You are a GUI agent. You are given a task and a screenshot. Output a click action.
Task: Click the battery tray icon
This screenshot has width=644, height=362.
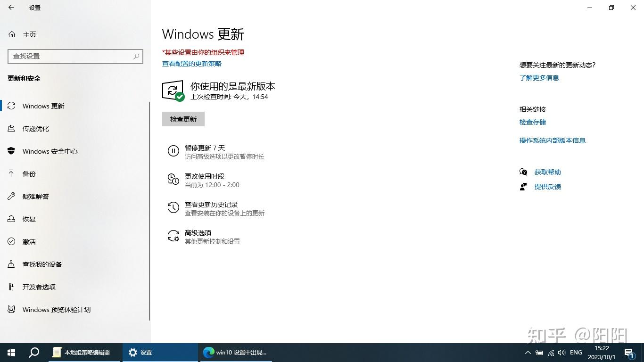pos(539,353)
